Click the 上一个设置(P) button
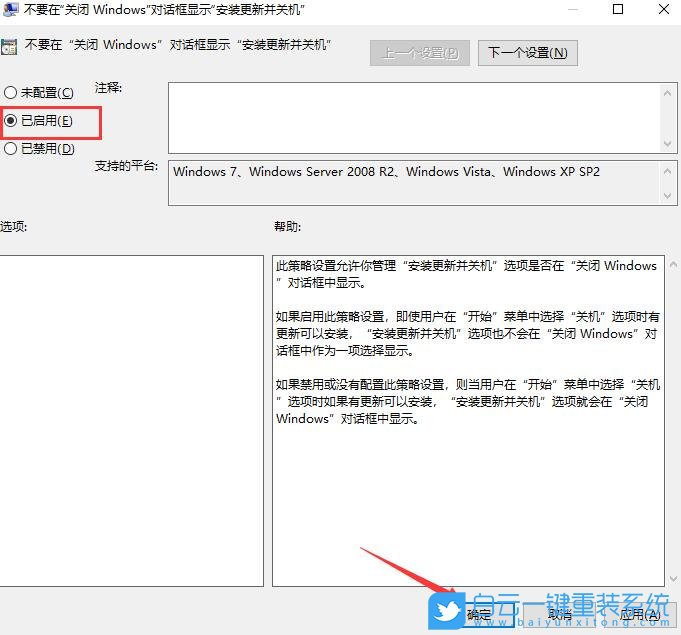 click(x=420, y=53)
